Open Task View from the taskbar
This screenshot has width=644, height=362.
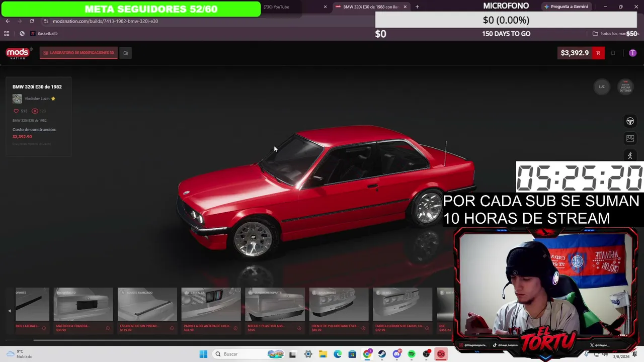point(292,354)
